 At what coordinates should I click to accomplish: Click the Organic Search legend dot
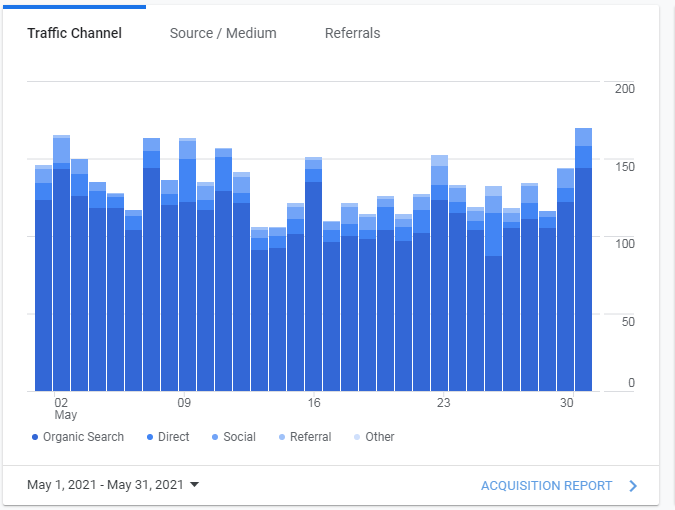(35, 437)
